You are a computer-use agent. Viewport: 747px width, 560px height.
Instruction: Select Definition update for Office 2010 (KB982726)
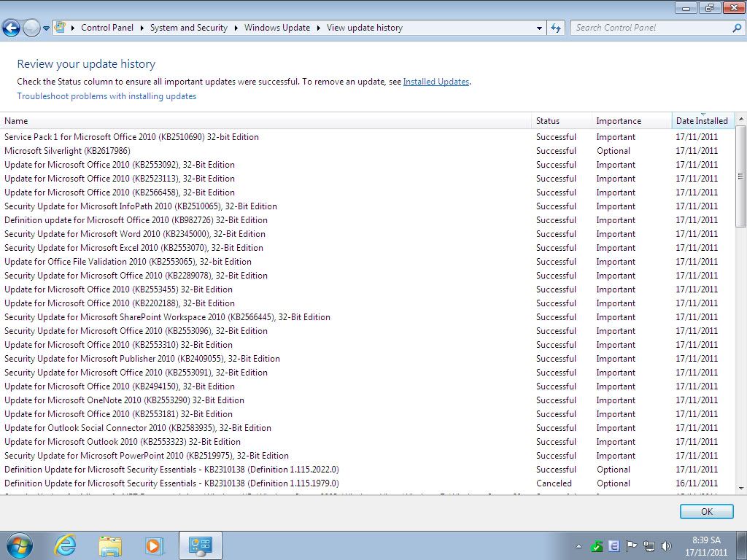point(367,220)
